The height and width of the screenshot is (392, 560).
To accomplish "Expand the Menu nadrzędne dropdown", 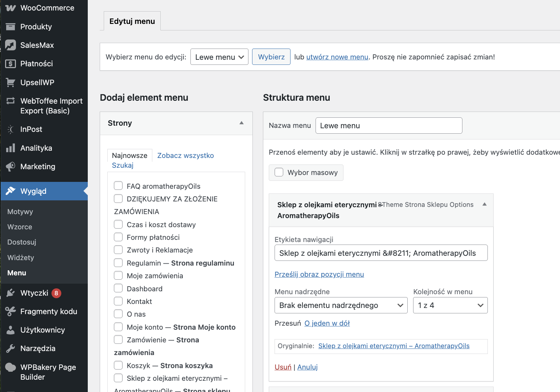I will 341,305.
